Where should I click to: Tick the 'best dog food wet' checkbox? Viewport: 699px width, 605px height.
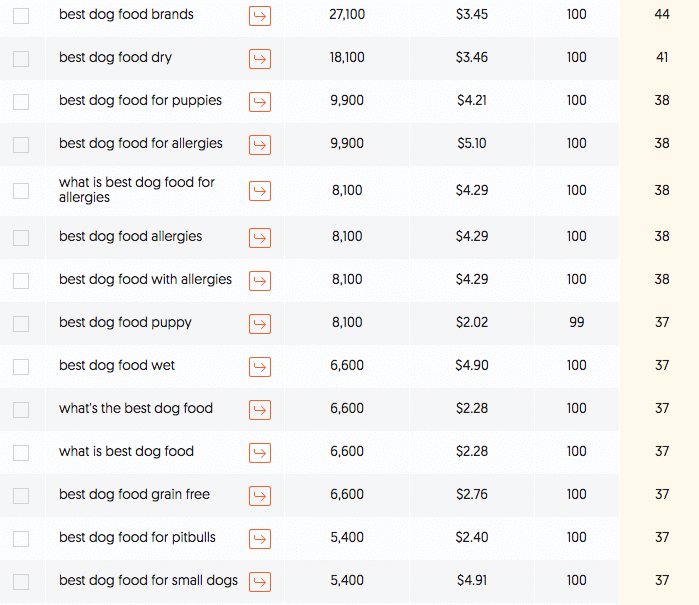tap(21, 367)
